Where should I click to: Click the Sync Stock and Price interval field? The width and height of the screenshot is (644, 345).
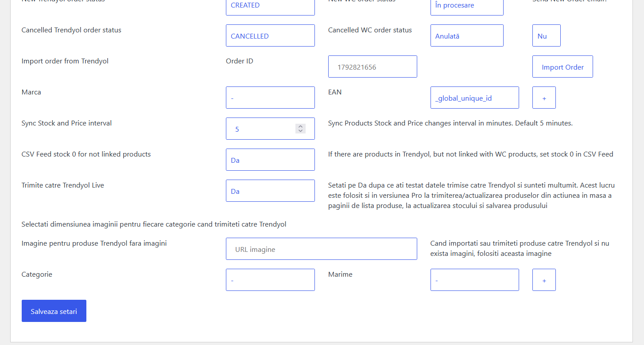(270, 129)
